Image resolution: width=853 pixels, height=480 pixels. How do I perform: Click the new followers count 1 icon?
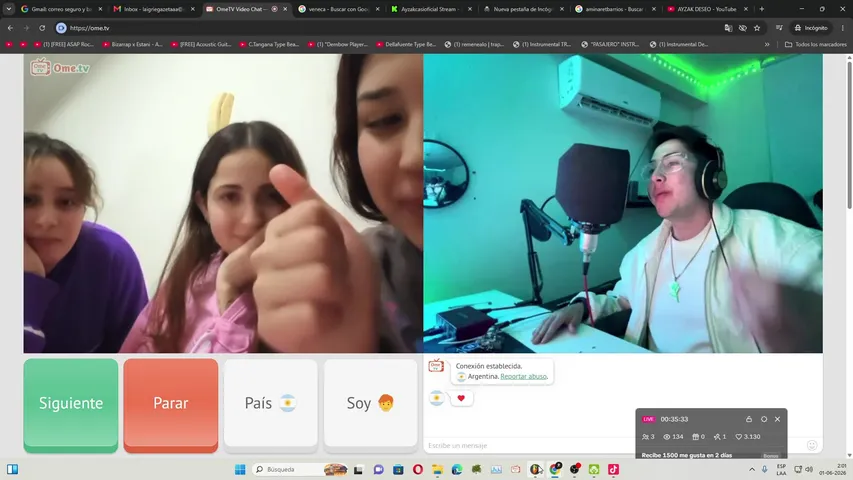pos(720,436)
